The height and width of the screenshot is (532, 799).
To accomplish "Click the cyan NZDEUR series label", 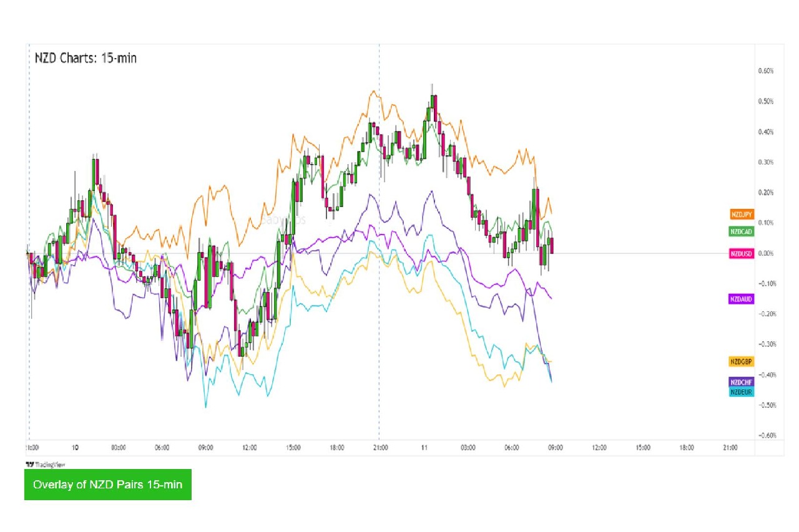I will click(742, 392).
